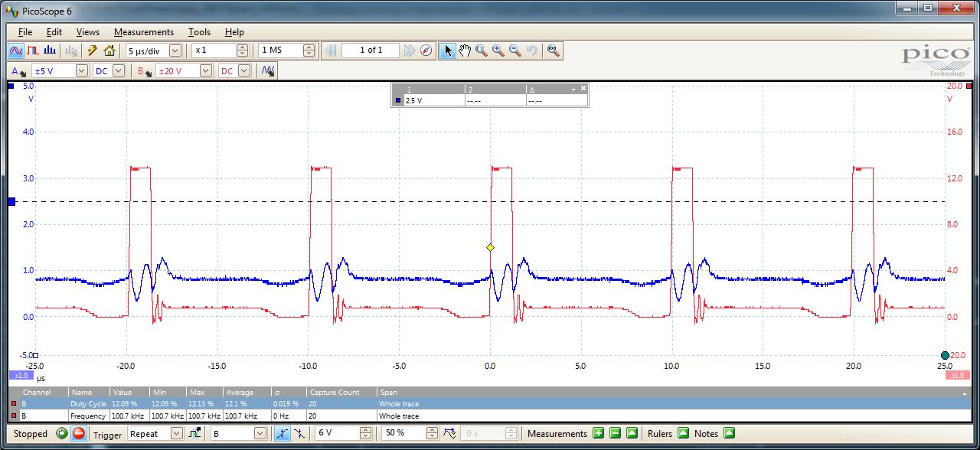Screen dimensions: 980x450
Task: Click the trigger delay enable icon
Action: [x=449, y=433]
